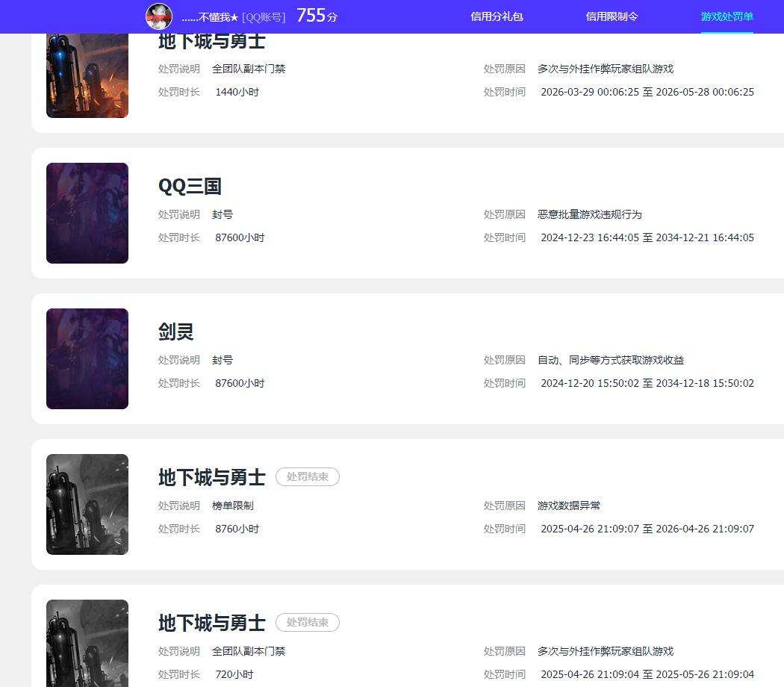The width and height of the screenshot is (784, 687).
Task: Click date range starting 2025-04-26 21:09:07
Action: pyautogui.click(x=647, y=529)
